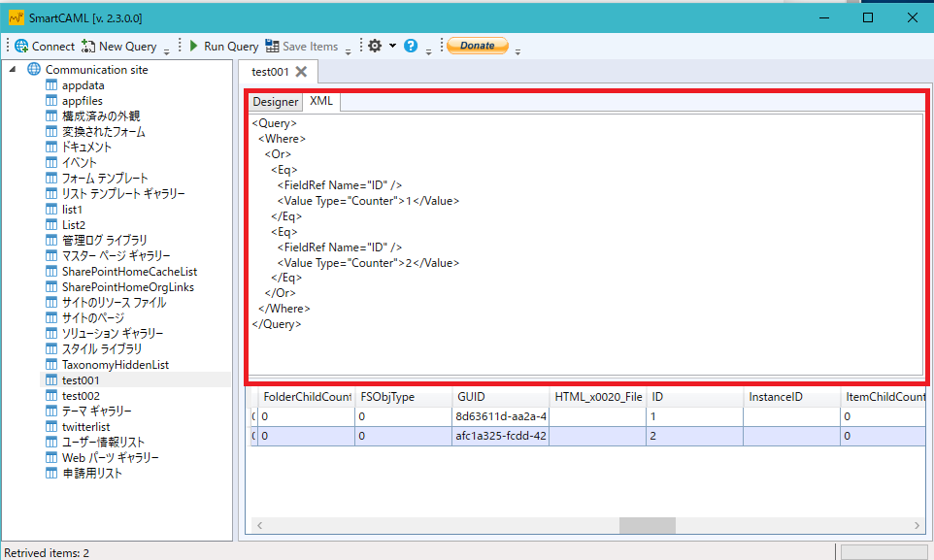Select the スタイル ライブラリ list
Screen dimensions: 934x560
102,348
